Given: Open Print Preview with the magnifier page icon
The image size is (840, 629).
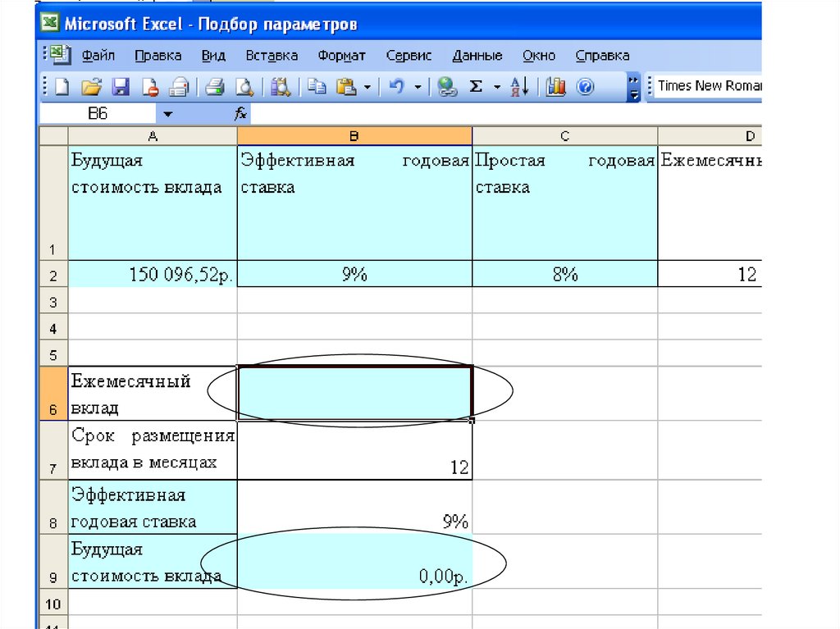Looking at the screenshot, I should click(x=244, y=86).
